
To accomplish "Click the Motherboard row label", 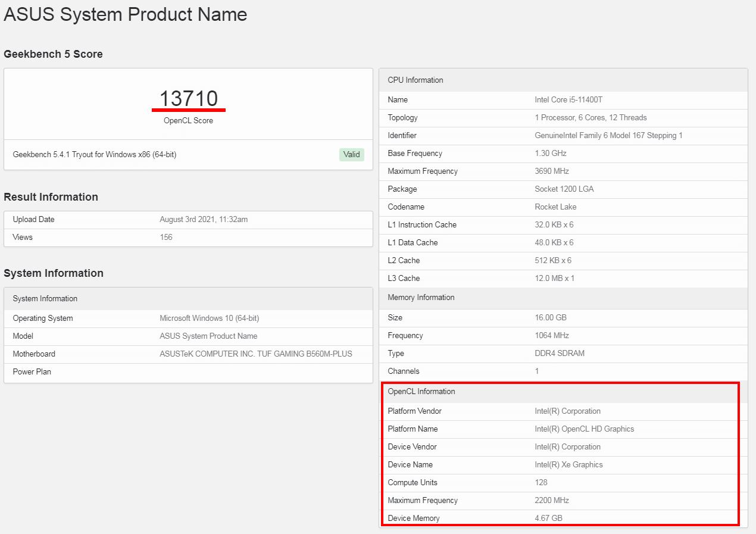I will tap(34, 354).
